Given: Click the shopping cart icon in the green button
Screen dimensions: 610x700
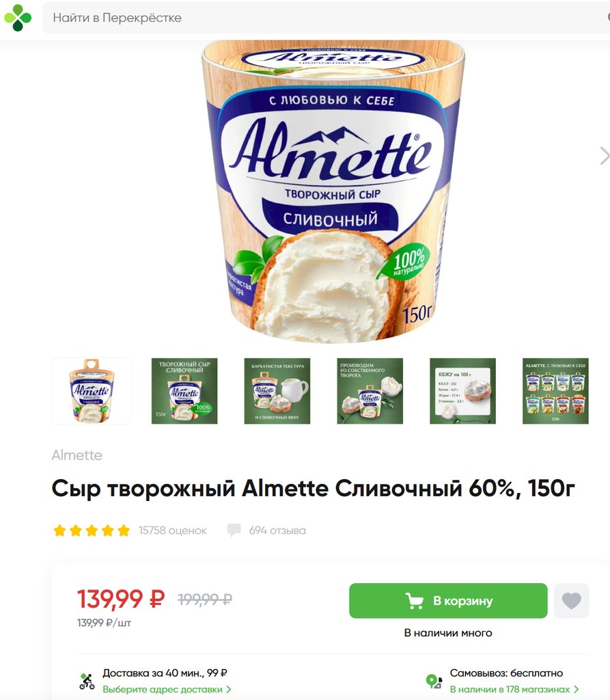Looking at the screenshot, I should click(x=414, y=601).
